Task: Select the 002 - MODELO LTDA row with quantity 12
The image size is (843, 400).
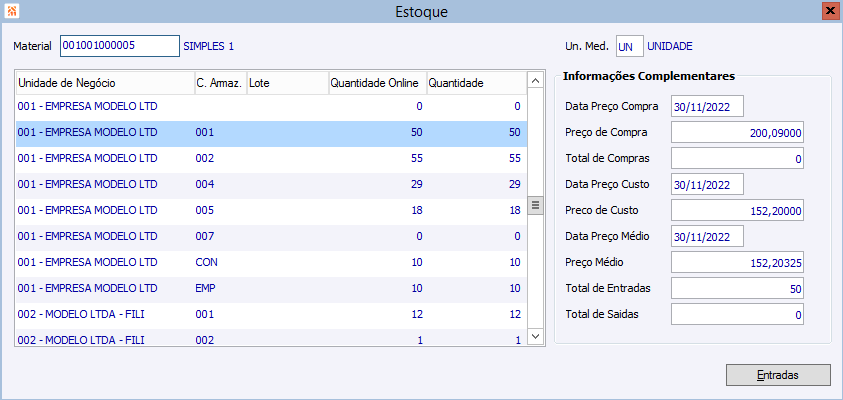Action: tap(268, 314)
